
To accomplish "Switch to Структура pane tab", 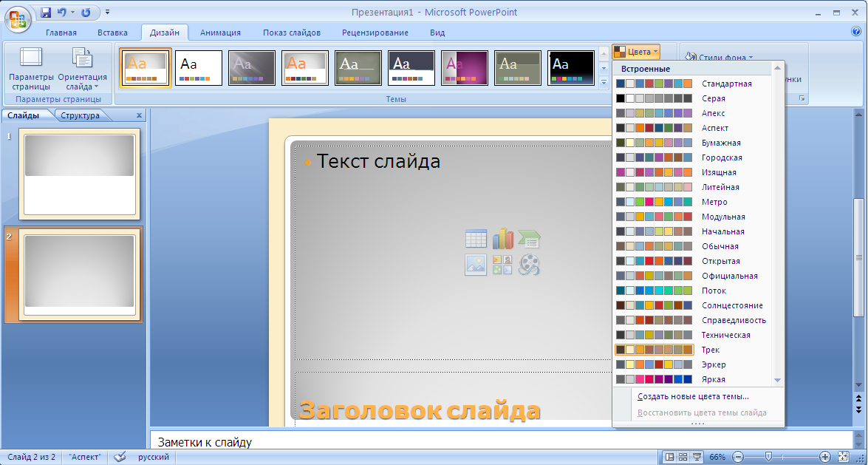I will point(81,116).
